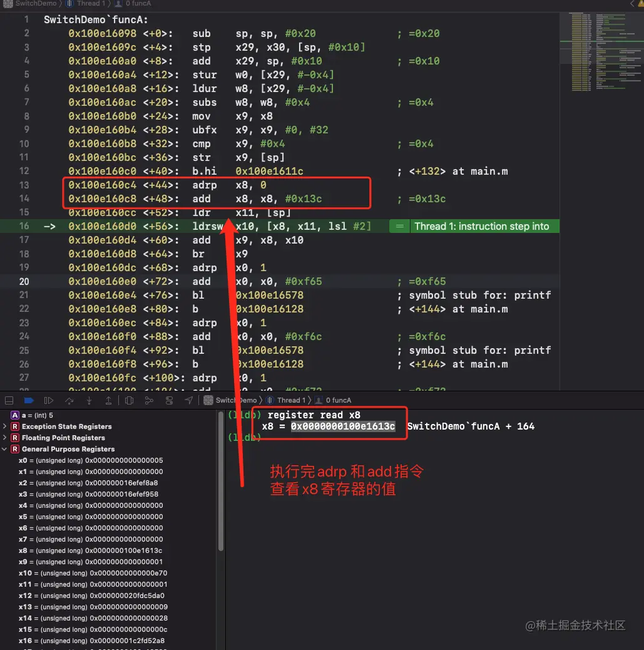Open the Debug Memory Graph tool
644x650 pixels.
click(x=149, y=400)
